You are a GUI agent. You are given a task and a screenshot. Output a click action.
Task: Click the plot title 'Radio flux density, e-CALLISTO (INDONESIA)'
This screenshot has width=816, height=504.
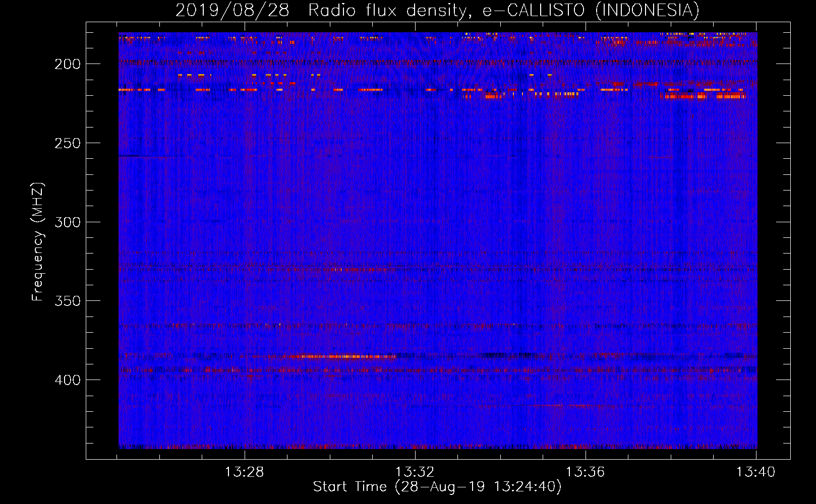click(x=503, y=10)
